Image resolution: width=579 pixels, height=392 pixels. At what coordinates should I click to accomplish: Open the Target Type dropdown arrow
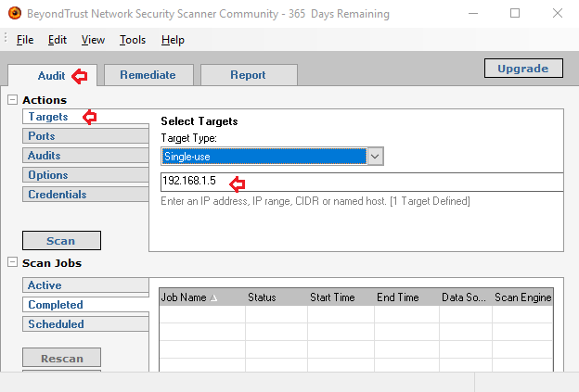(x=375, y=157)
